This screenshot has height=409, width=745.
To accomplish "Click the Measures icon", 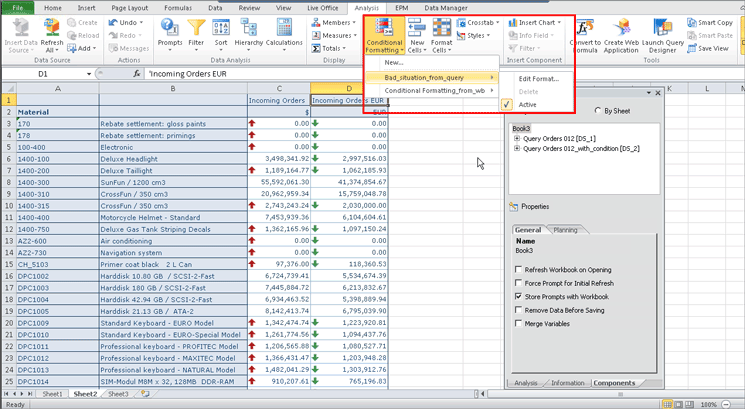I will coord(316,35).
